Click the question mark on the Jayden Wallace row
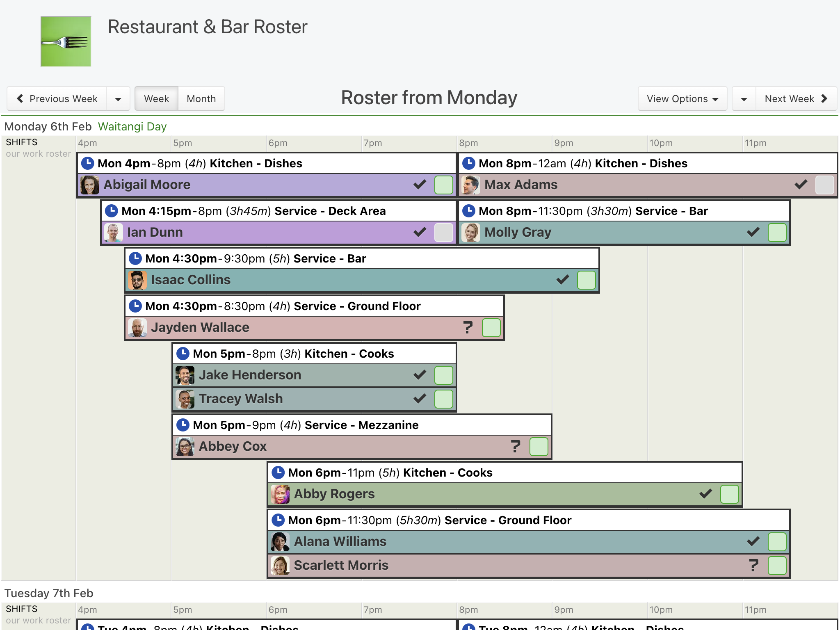 click(x=468, y=327)
